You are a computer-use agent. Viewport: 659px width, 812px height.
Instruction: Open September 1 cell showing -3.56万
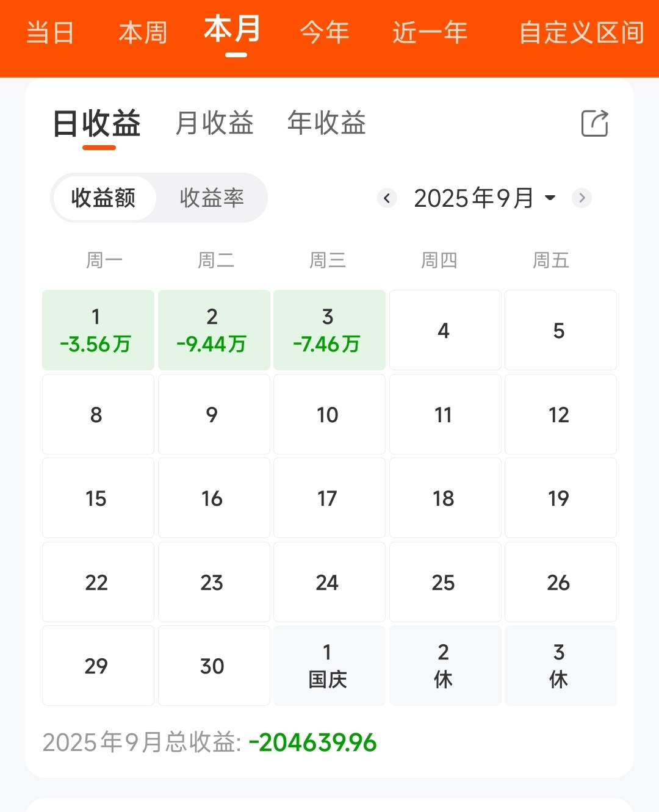pos(98,330)
